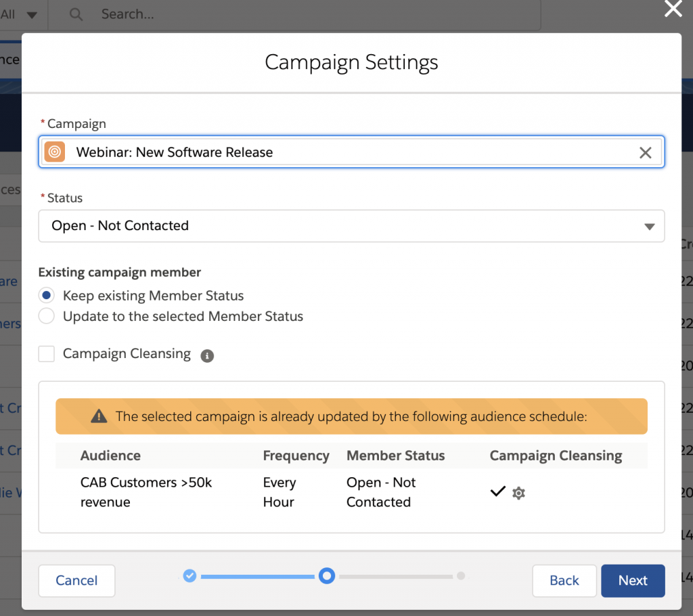Focus the Campaign lookup field
Viewport: 693px width, 616px height.
[x=351, y=152]
